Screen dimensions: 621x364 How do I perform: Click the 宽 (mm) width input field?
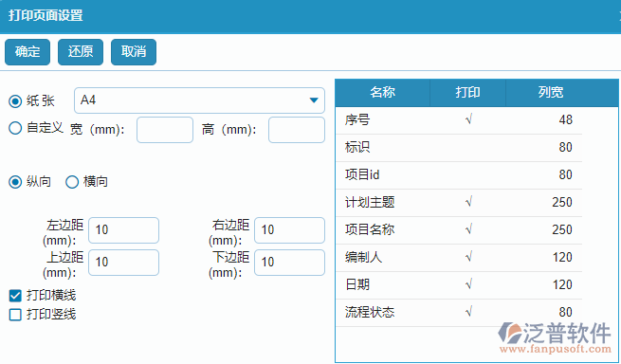pyautogui.click(x=165, y=130)
